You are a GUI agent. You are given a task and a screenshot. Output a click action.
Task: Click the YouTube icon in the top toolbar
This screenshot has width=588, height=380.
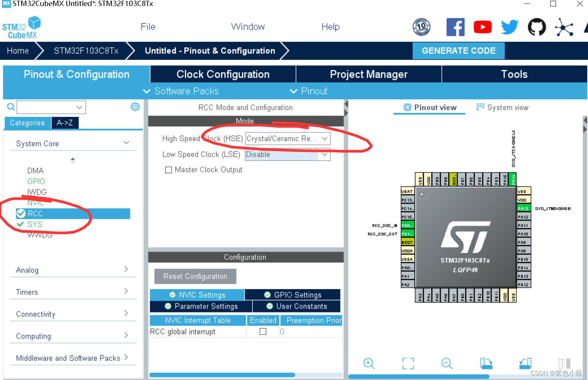(x=483, y=27)
